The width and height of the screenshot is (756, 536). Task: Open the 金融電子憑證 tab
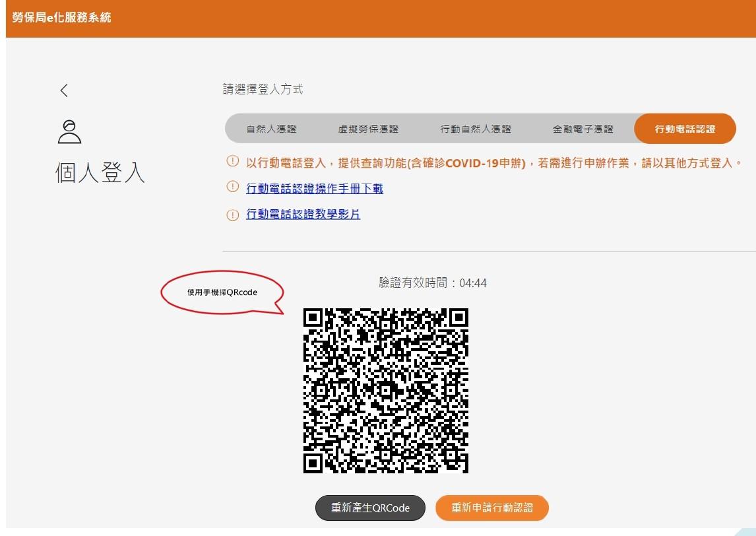583,129
